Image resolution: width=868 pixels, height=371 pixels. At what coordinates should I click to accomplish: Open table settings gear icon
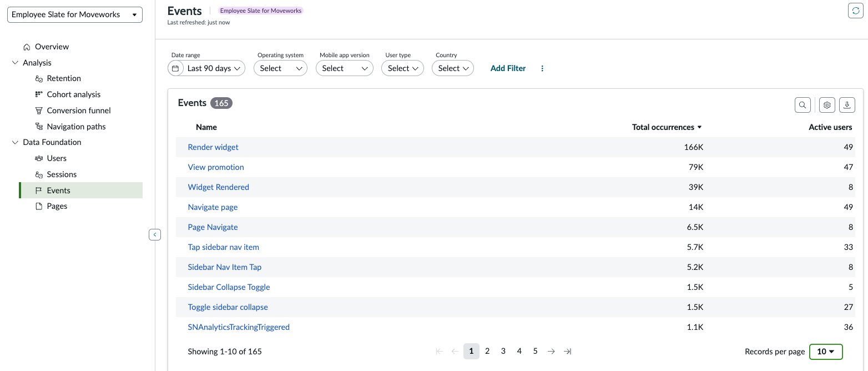(827, 104)
